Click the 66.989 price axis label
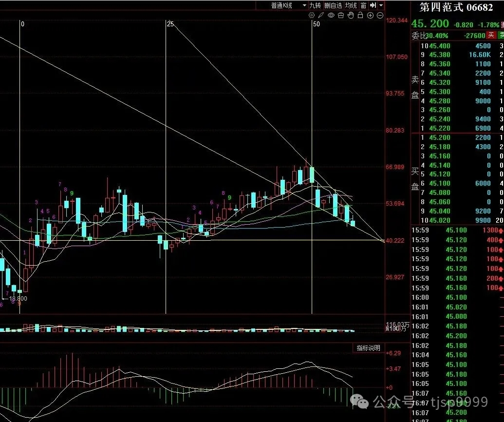Screen dimensions: 504x422 click(x=395, y=167)
